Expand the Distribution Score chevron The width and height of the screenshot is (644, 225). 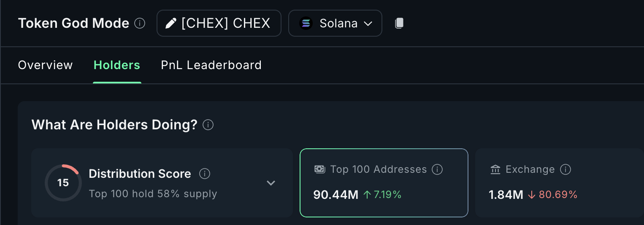click(271, 183)
